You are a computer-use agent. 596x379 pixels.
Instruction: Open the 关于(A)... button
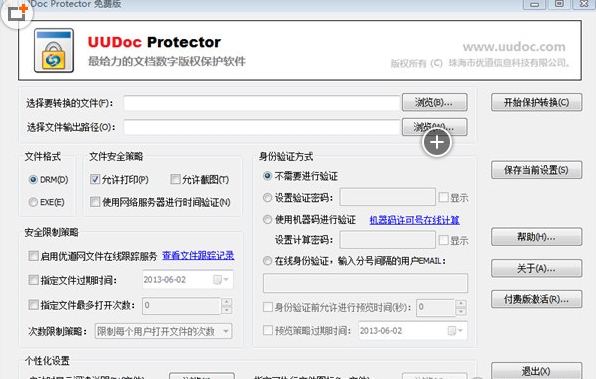point(536,268)
